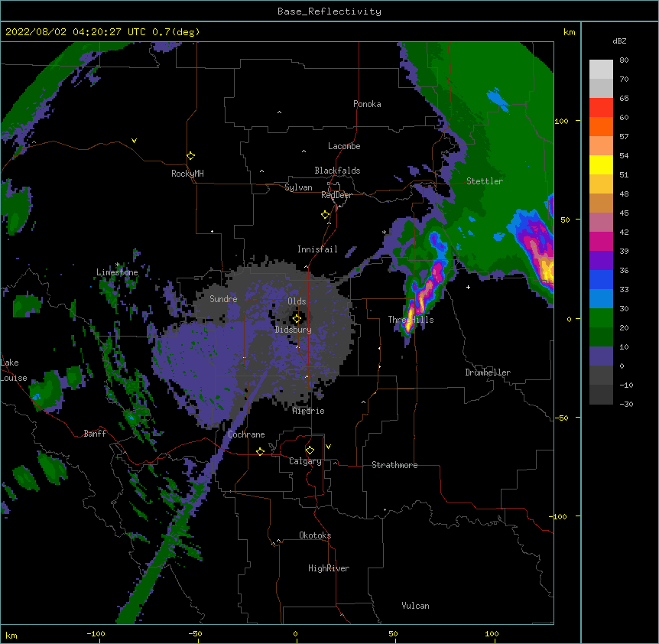Click the km unit label at bottom-left
This screenshot has width=659, height=644.
[11, 635]
